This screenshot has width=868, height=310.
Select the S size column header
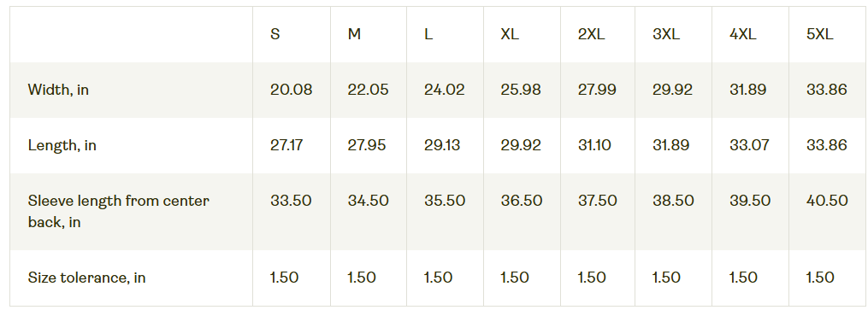click(x=275, y=34)
